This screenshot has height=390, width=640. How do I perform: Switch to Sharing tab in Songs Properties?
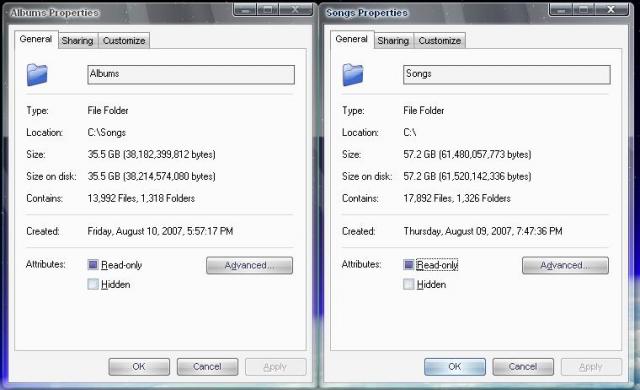pos(393,41)
